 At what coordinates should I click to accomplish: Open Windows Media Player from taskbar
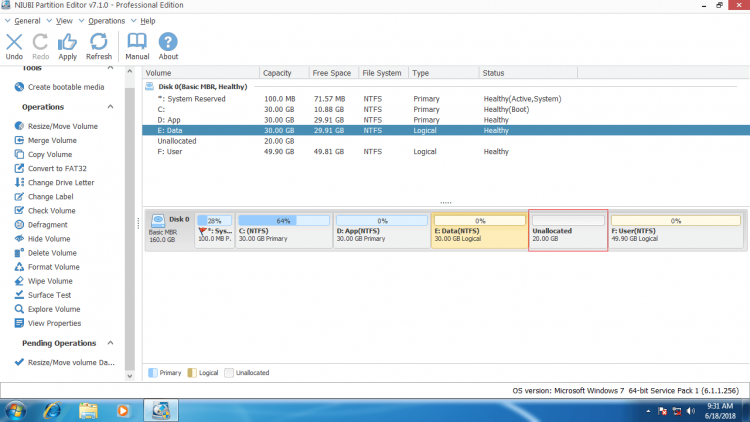coord(123,411)
